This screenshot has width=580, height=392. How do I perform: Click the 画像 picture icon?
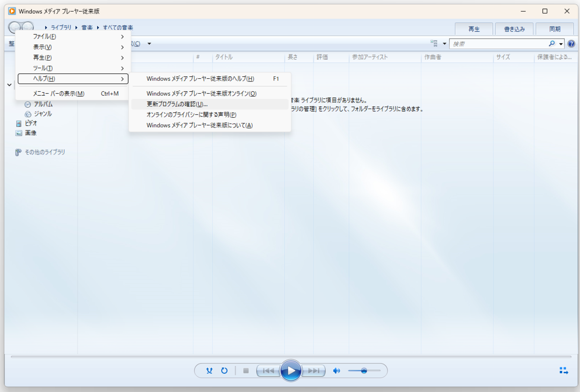click(19, 133)
